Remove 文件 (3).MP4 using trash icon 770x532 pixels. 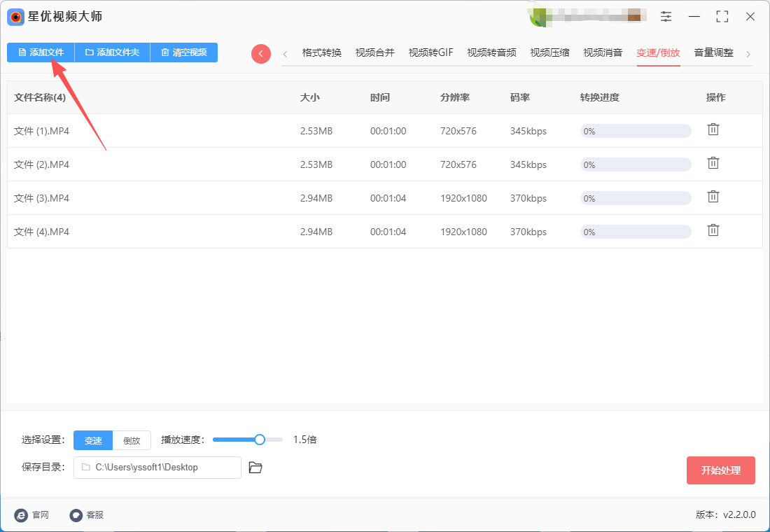pyautogui.click(x=713, y=197)
